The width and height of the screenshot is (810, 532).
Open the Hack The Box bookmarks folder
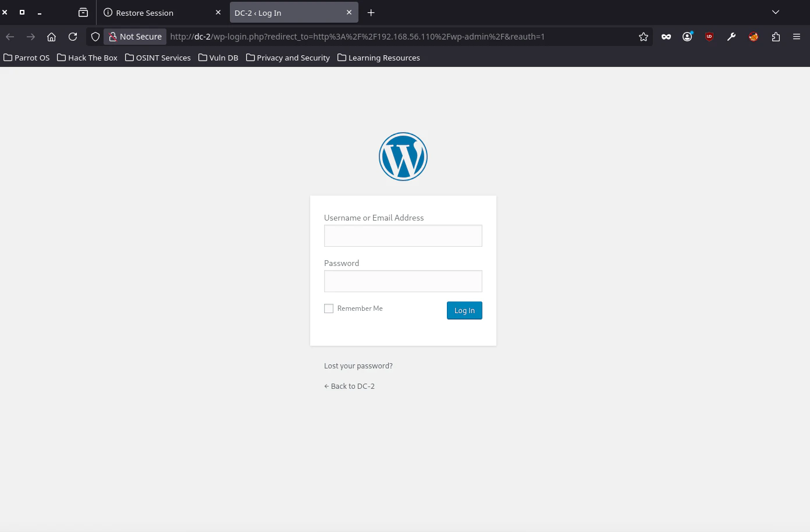point(87,58)
